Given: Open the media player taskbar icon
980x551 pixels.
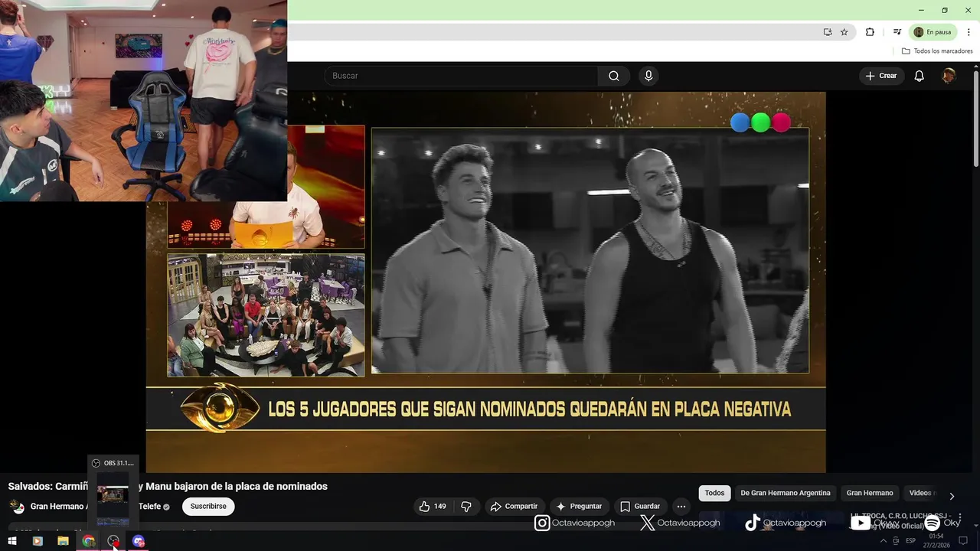Looking at the screenshot, I should pos(38,541).
